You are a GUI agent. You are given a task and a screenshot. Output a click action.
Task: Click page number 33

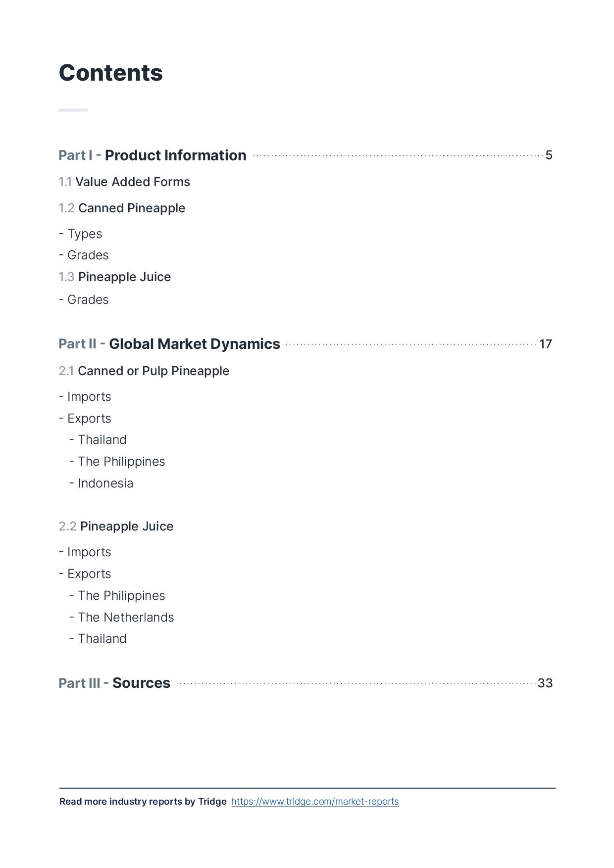(545, 683)
